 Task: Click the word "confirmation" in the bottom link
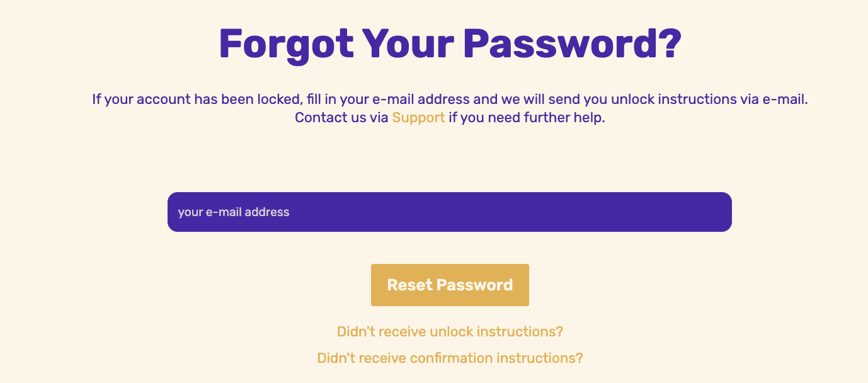[x=451, y=358]
